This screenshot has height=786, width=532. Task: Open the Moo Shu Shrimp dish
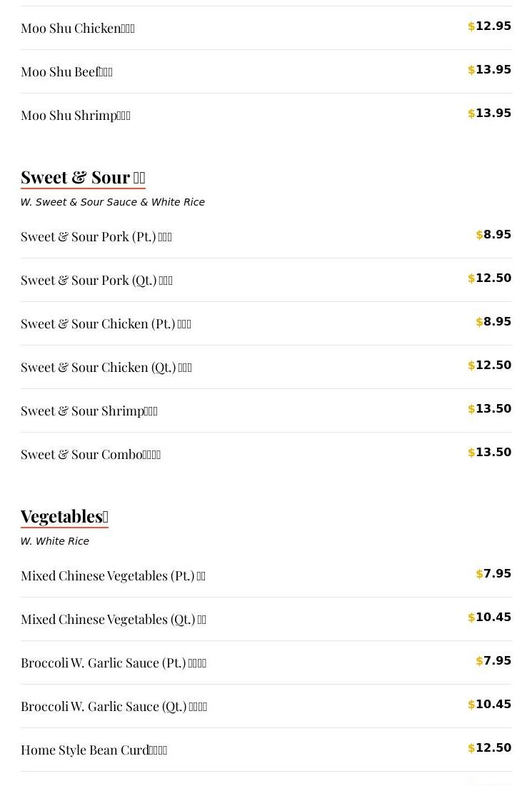tap(76, 116)
